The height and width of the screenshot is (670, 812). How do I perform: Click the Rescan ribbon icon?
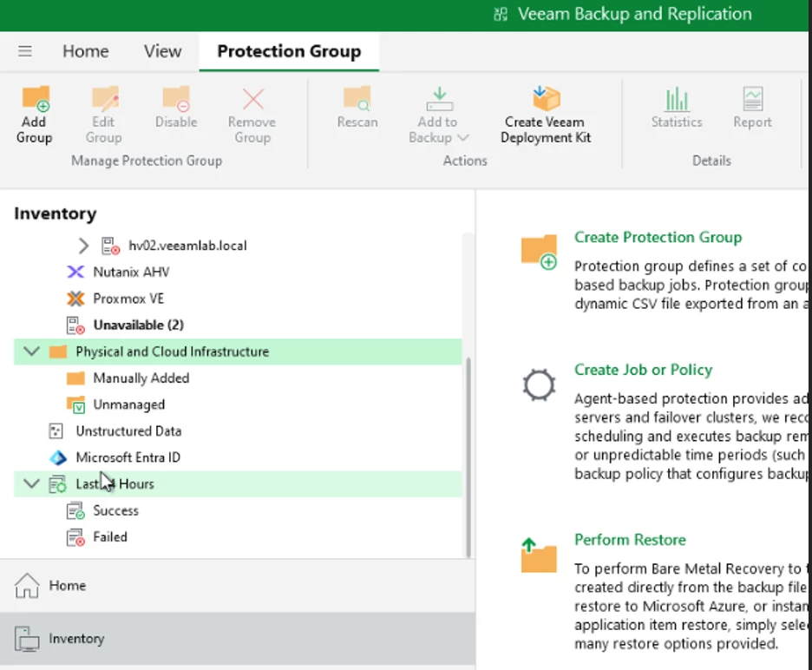click(x=357, y=101)
